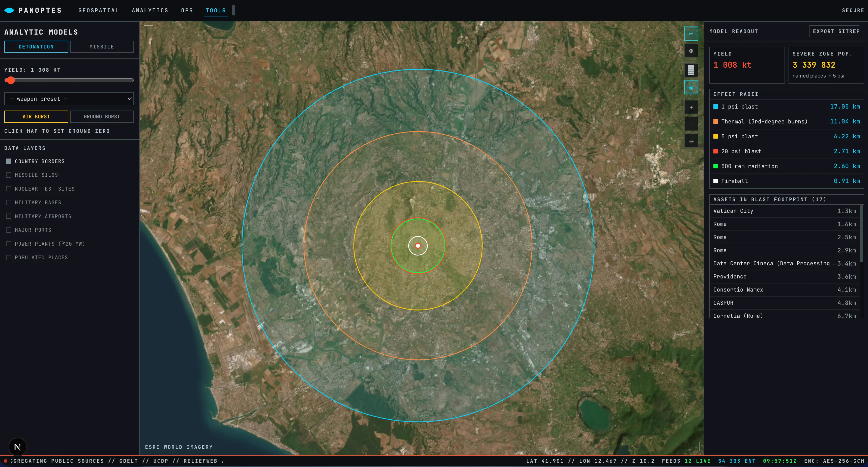This screenshot has width=868, height=467.
Task: Click the cyan 1 psi blast swatch
Action: [716, 107]
